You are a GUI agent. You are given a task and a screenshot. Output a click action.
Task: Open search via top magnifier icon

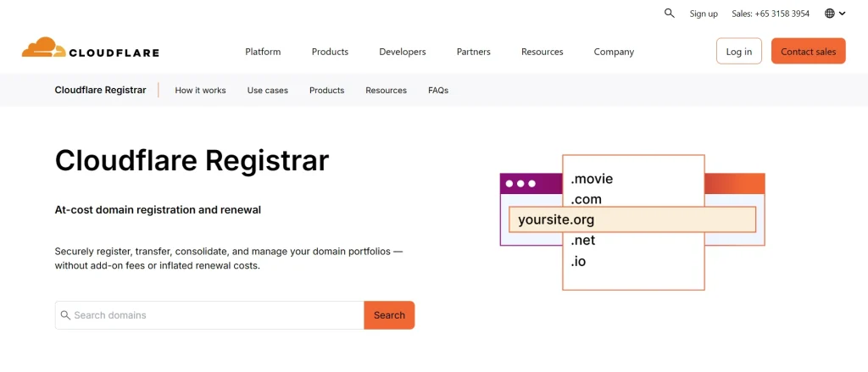[670, 14]
